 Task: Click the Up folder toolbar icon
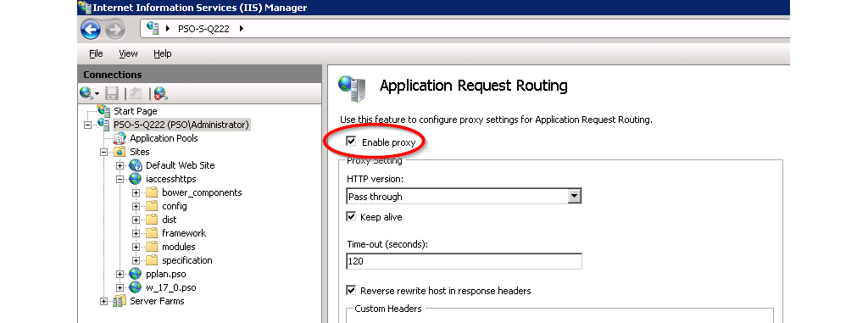(136, 93)
